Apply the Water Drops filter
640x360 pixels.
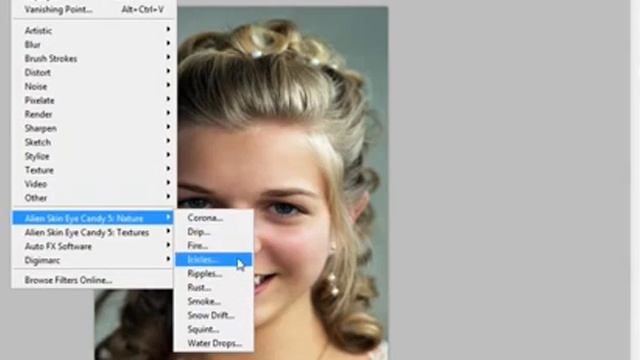[x=213, y=343]
